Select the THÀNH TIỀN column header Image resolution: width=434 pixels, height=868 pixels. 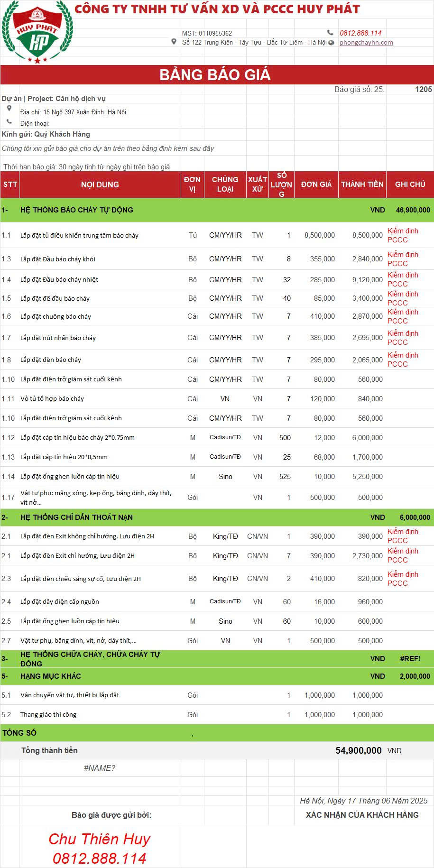pos(362,185)
